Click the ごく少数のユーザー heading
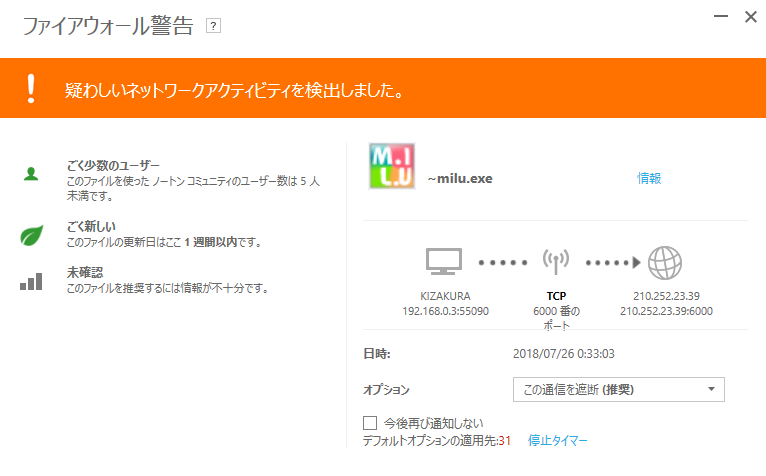 (113, 166)
